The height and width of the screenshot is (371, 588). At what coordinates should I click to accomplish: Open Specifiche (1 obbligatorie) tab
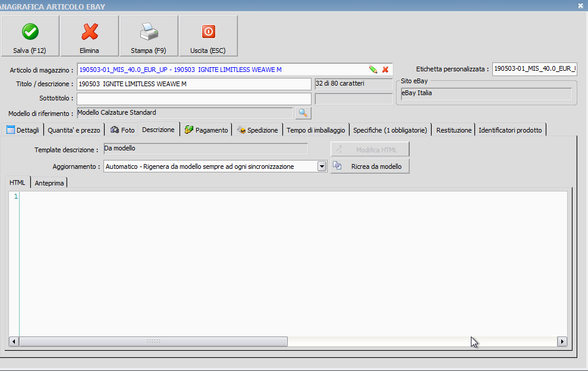(390, 130)
